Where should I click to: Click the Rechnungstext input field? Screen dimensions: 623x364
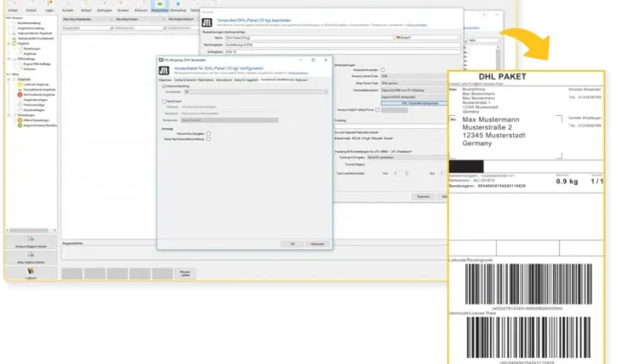point(343,45)
